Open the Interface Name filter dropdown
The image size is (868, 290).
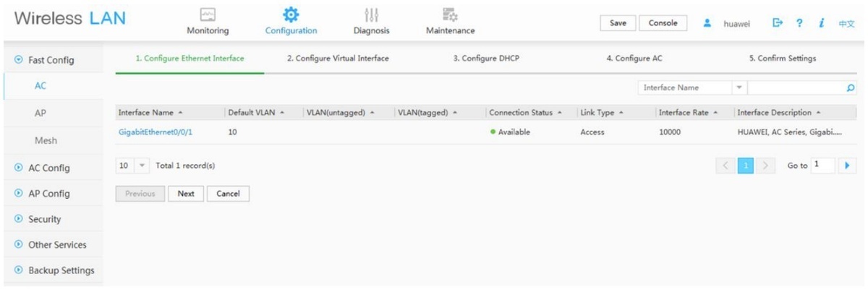click(692, 88)
